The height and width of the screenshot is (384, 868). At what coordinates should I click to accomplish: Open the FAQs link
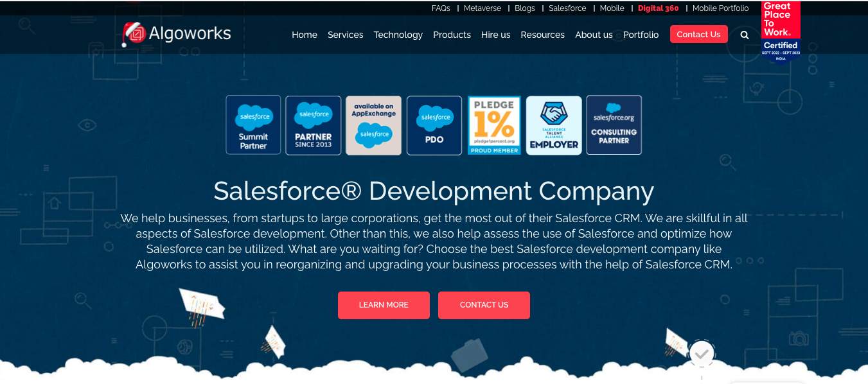pyautogui.click(x=441, y=8)
